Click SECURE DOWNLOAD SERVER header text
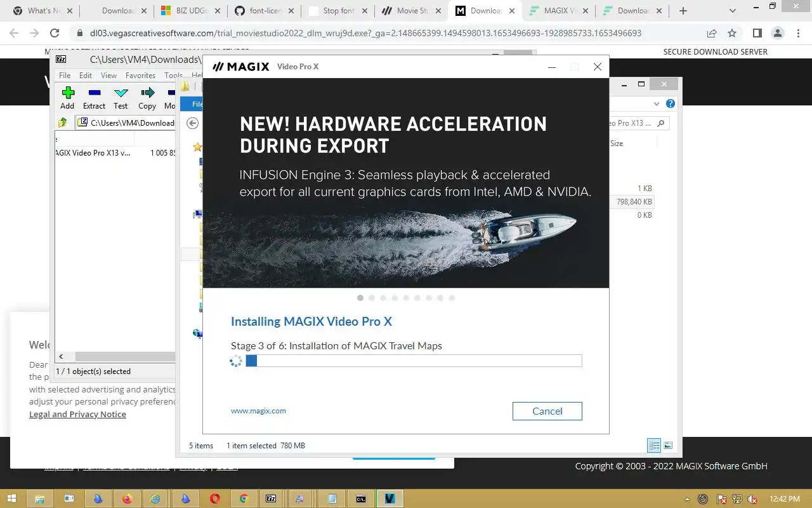Screen dimensions: 812x508 (x=715, y=52)
